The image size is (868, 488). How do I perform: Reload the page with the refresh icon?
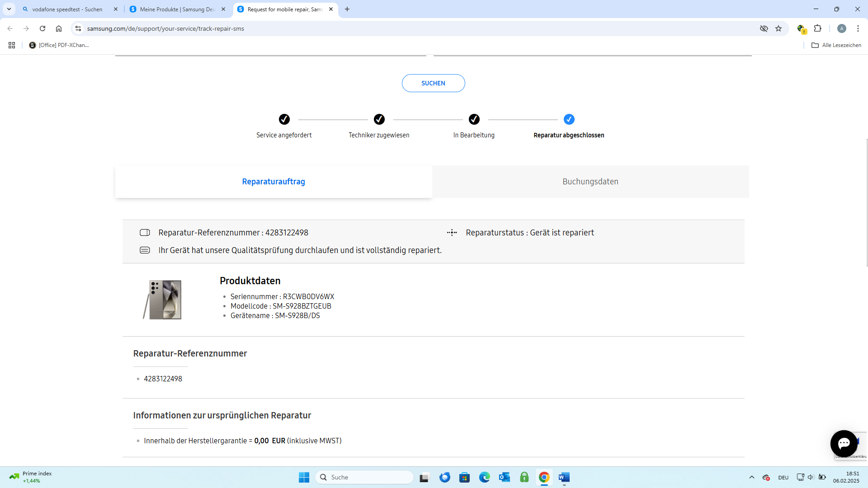pyautogui.click(x=42, y=28)
